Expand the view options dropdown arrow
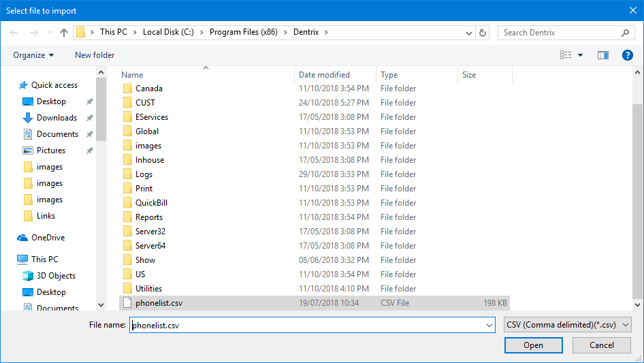 (x=581, y=55)
